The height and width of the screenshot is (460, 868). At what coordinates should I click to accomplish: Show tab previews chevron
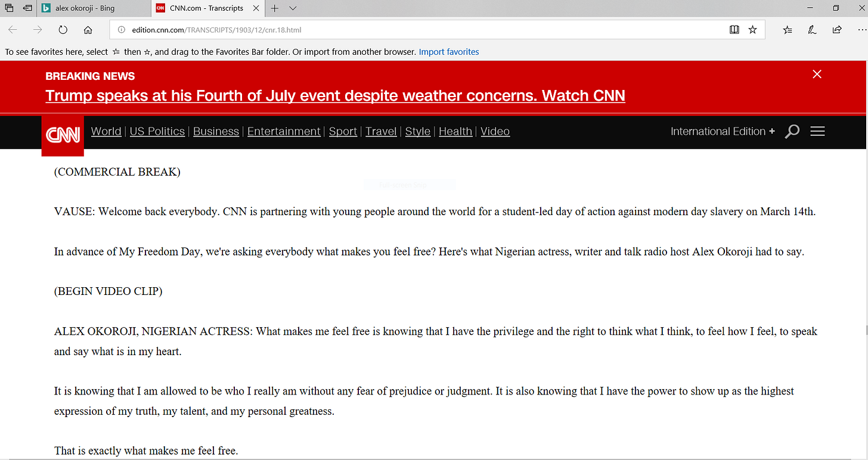pyautogui.click(x=293, y=8)
